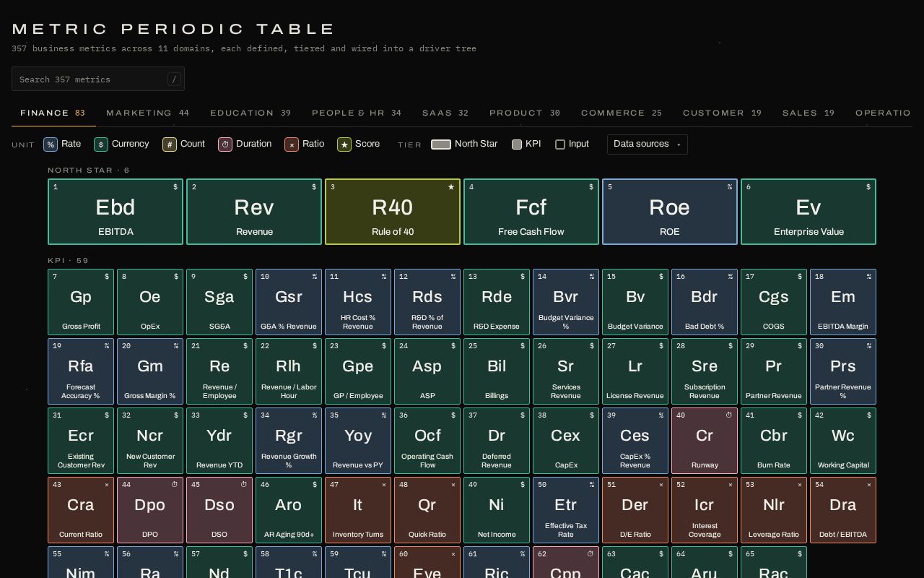Open the People & HR tab
The height and width of the screenshot is (578, 924).
click(357, 113)
